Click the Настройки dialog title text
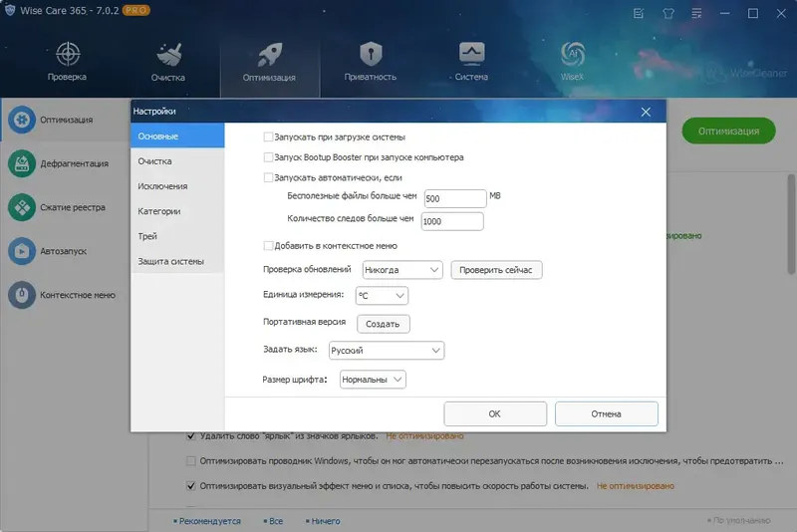This screenshot has height=532, width=797. (154, 112)
